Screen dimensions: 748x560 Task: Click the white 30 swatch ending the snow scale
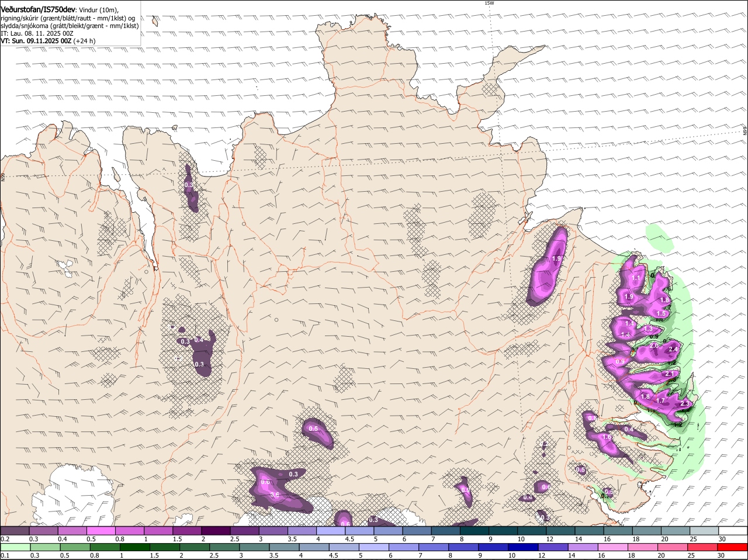click(733, 531)
